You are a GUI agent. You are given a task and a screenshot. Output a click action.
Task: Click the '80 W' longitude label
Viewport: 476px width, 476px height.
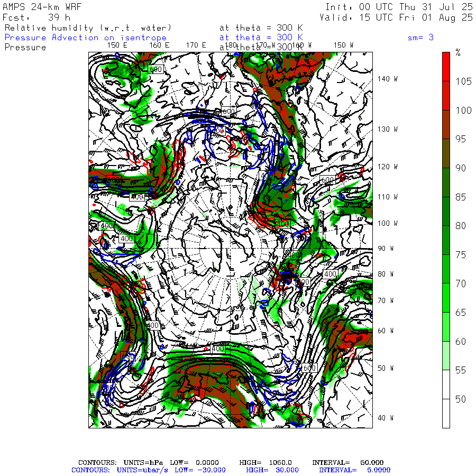tap(386, 274)
